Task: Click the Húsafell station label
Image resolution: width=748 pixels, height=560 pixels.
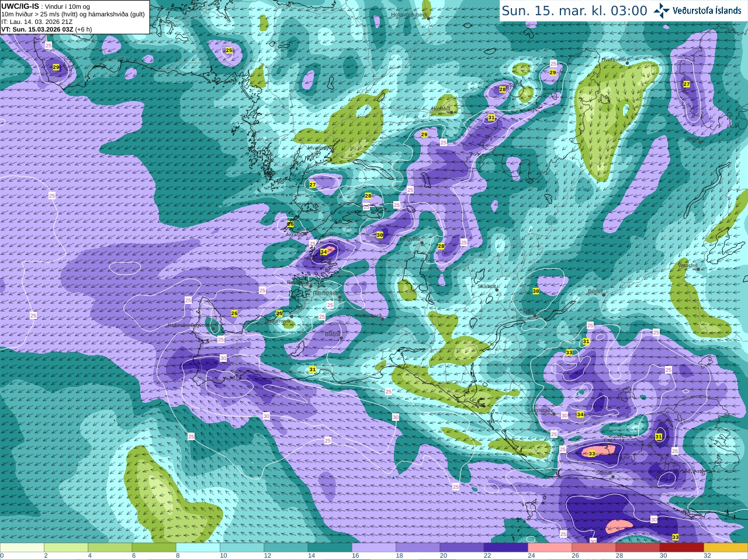Action: coord(441,109)
